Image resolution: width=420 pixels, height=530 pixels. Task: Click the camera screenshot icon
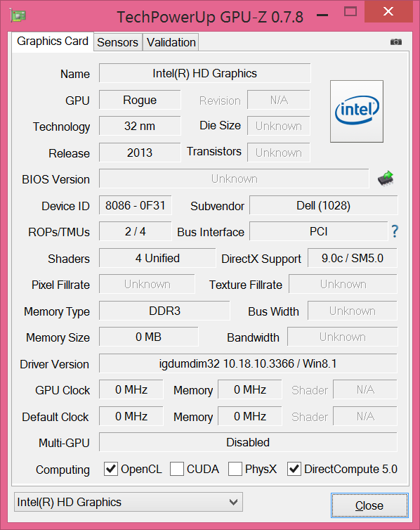point(395,42)
